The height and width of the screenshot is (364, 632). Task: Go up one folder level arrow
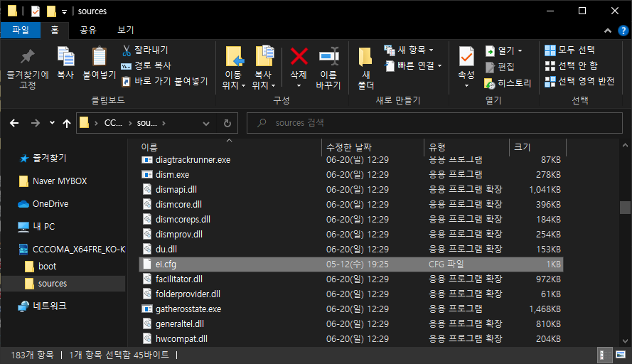coord(67,123)
